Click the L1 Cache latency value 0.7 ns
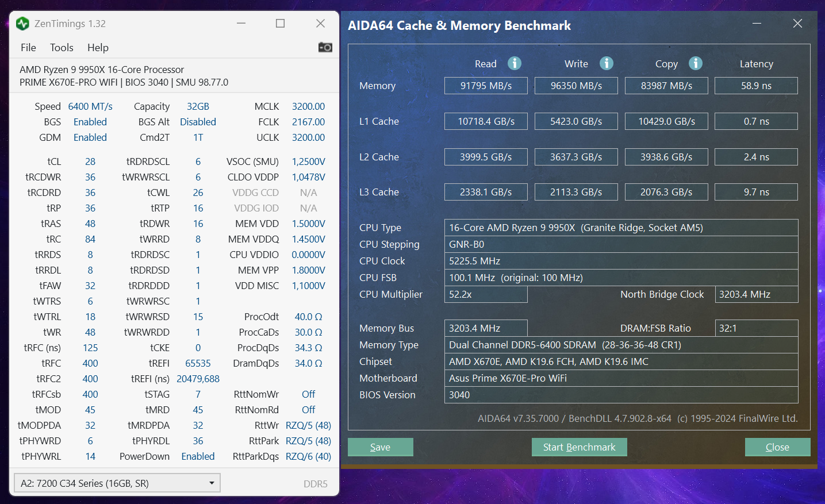825x504 pixels. 756,121
